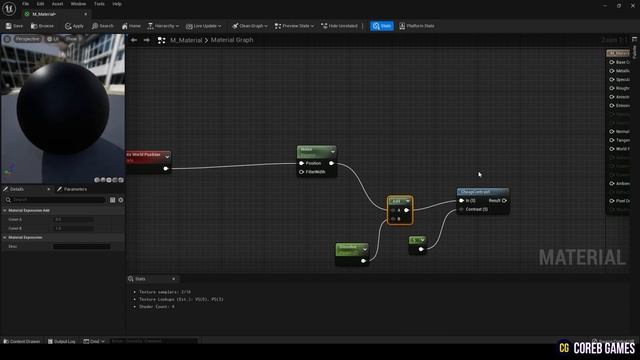This screenshot has width=640, height=360.
Task: Expand the constant 5 node chevron
Action: (422, 240)
